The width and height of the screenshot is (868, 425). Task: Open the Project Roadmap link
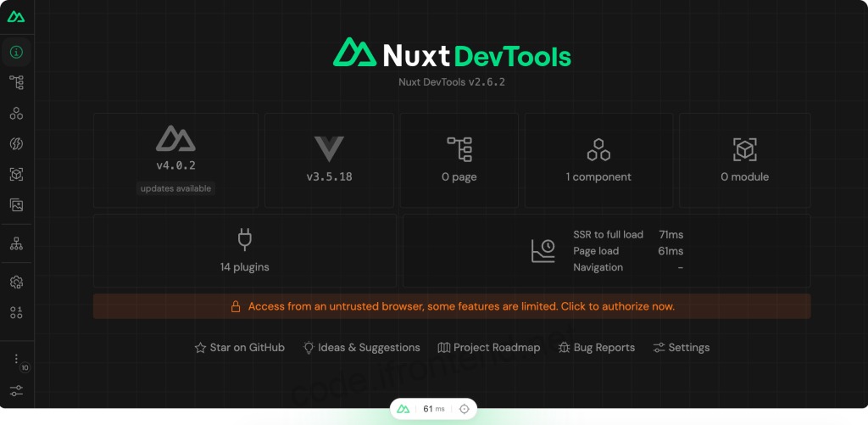pyautogui.click(x=489, y=348)
